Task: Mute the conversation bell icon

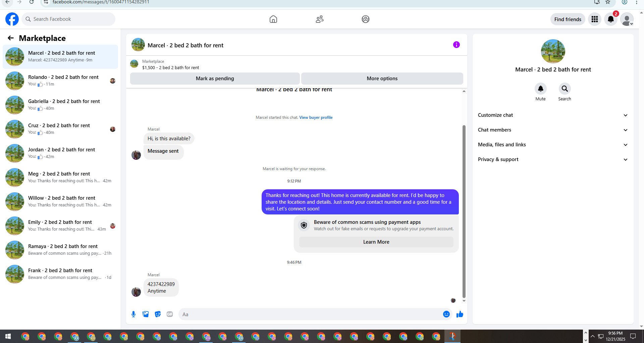Action: 541,89
